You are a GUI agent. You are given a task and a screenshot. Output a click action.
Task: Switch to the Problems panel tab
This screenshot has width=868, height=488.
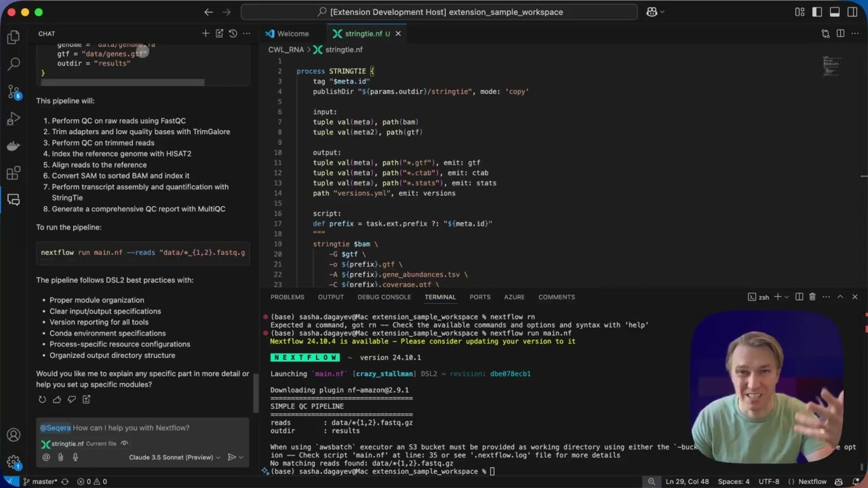point(288,297)
